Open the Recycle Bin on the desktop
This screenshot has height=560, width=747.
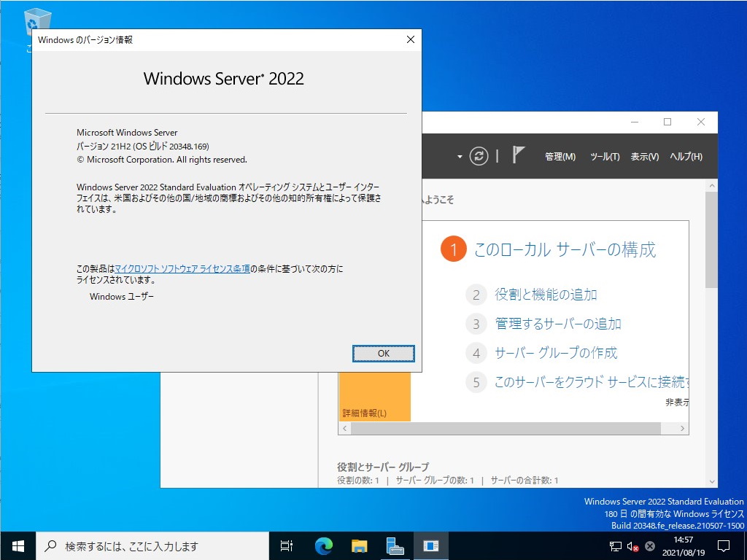tap(36, 22)
